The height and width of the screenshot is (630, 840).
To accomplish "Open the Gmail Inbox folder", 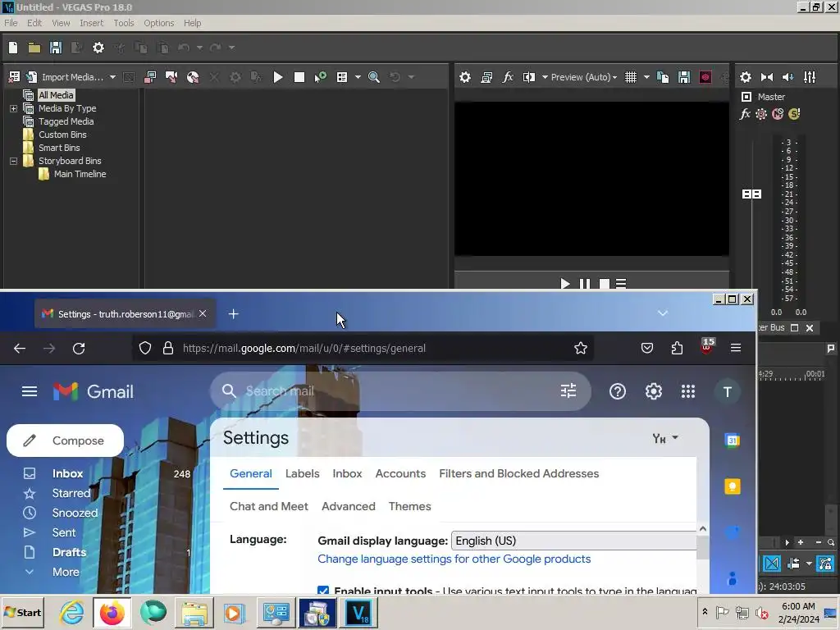I will coord(67,473).
